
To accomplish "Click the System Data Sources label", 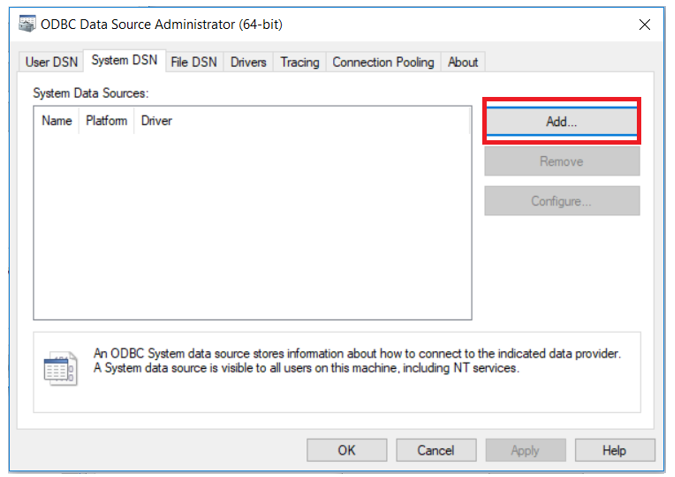I will coord(91,93).
